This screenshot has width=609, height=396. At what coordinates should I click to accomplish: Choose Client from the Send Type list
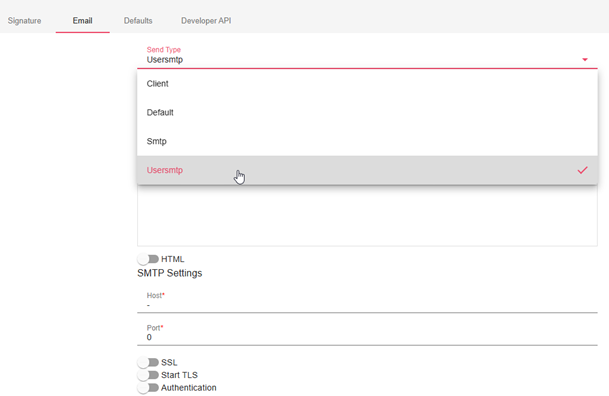click(x=367, y=83)
